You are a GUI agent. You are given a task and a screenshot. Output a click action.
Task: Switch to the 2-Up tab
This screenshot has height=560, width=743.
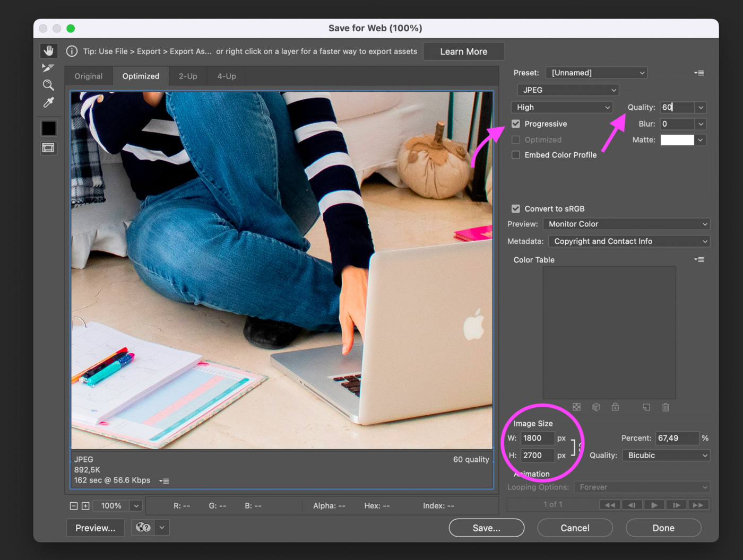pos(188,76)
